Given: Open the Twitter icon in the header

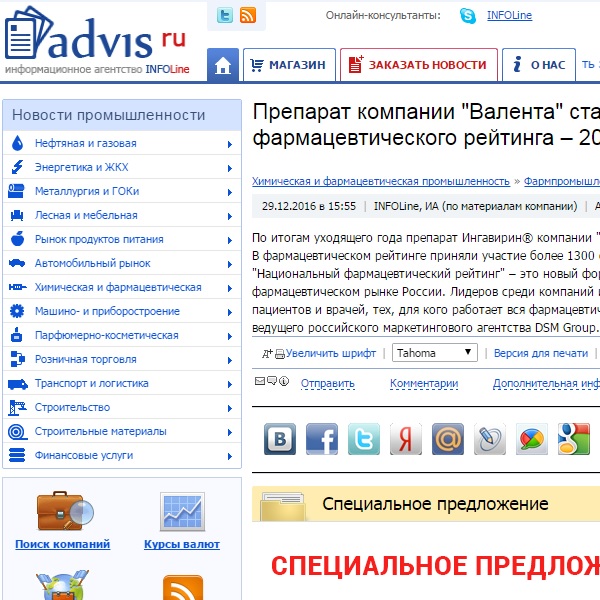Looking at the screenshot, I should (225, 16).
